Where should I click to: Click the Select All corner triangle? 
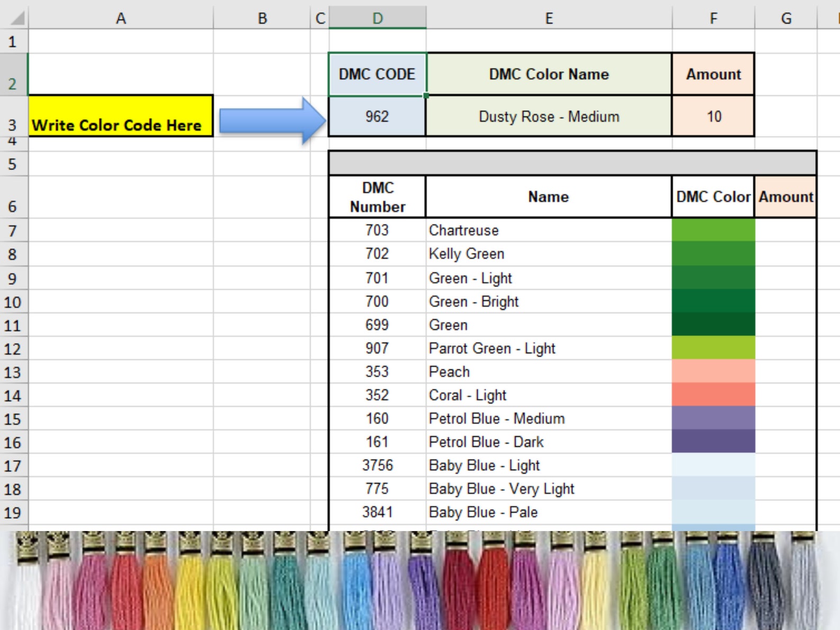17,19
